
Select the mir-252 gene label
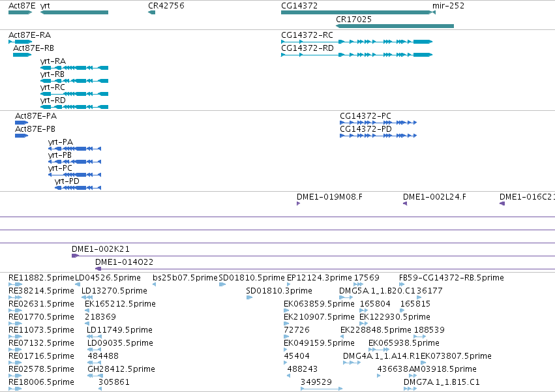pos(448,6)
